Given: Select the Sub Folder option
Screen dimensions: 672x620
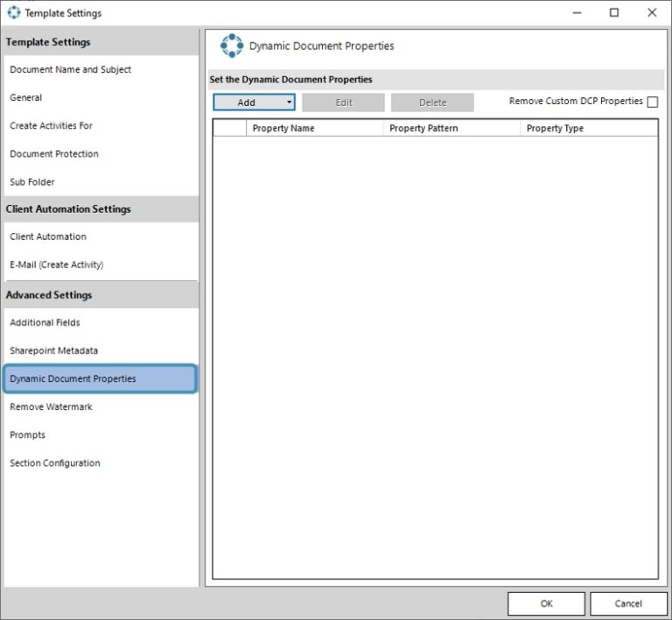Looking at the screenshot, I should click(32, 182).
